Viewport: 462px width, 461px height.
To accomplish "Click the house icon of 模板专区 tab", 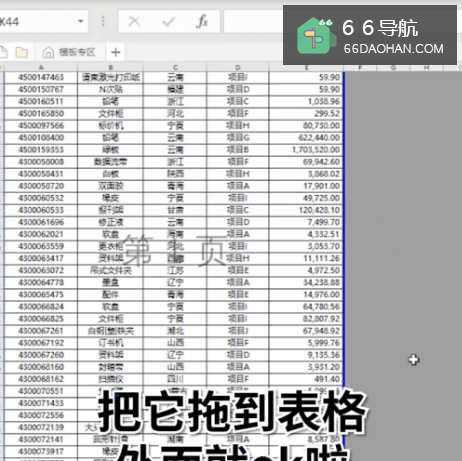I will 48,53.
